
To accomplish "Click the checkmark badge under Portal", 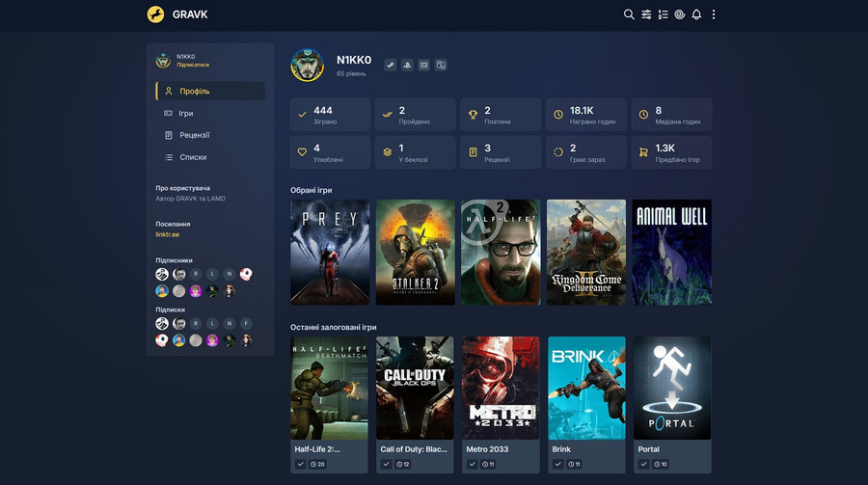I will [x=643, y=464].
